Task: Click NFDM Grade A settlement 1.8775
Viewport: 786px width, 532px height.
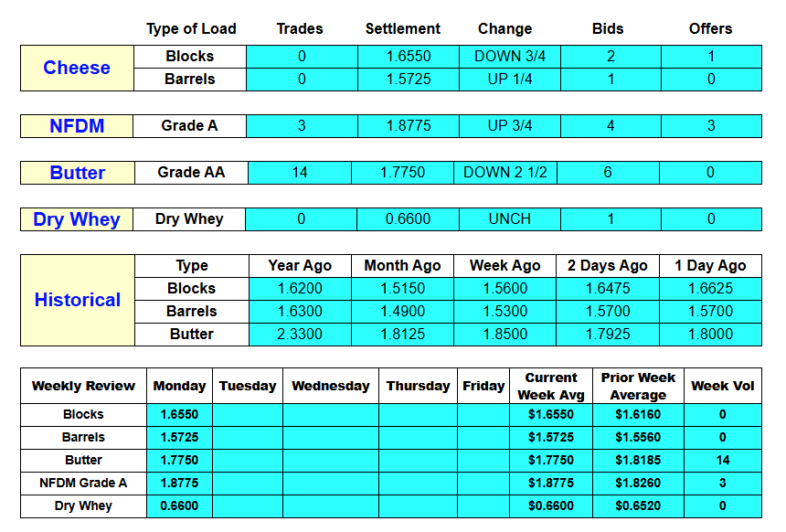Action: (408, 126)
